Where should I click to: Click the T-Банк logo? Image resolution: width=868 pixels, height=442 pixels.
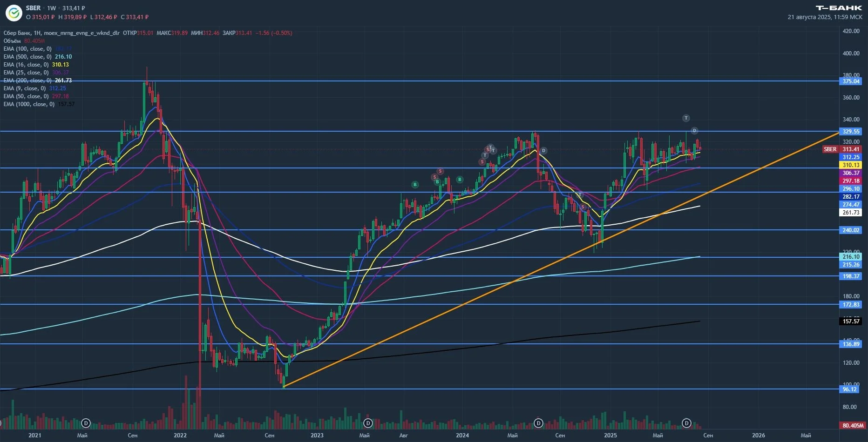tap(839, 8)
